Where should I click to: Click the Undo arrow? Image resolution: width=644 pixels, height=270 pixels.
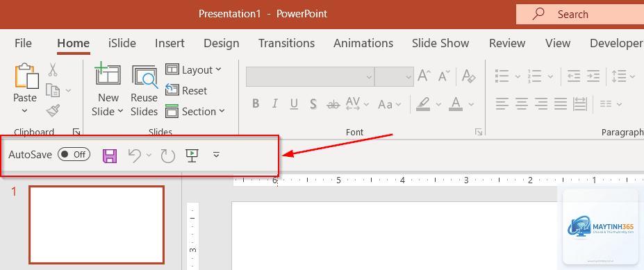coord(135,155)
